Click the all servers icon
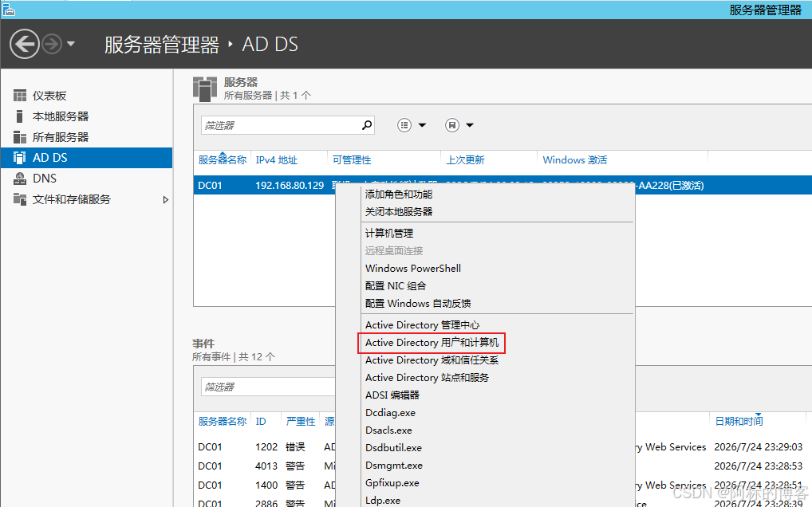Viewport: 812px width, 507px height. tap(20, 137)
